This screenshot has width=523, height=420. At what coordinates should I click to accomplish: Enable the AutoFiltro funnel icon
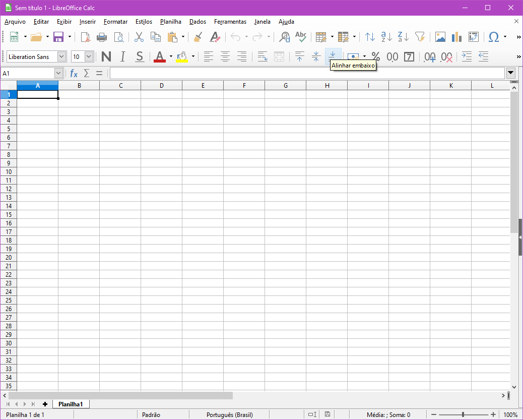420,37
